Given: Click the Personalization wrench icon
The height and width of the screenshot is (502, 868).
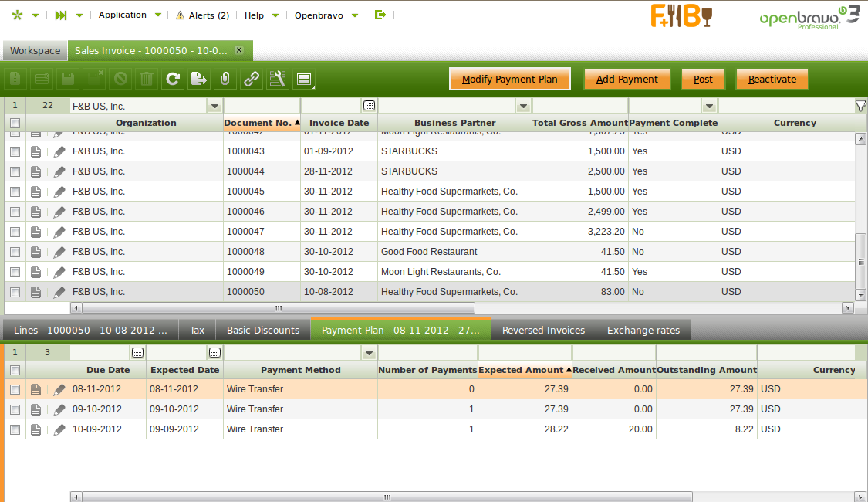Looking at the screenshot, I should 278,79.
